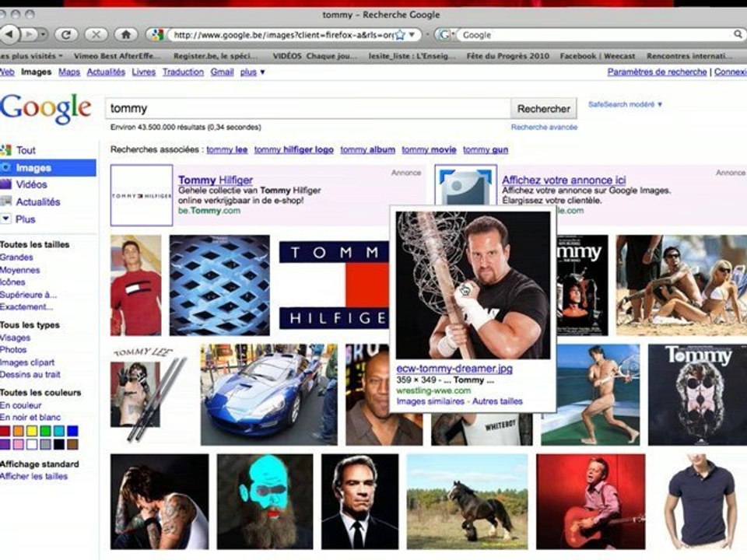The width and height of the screenshot is (747, 560).
Task: Select Images in the left sidebar
Action: point(47,168)
